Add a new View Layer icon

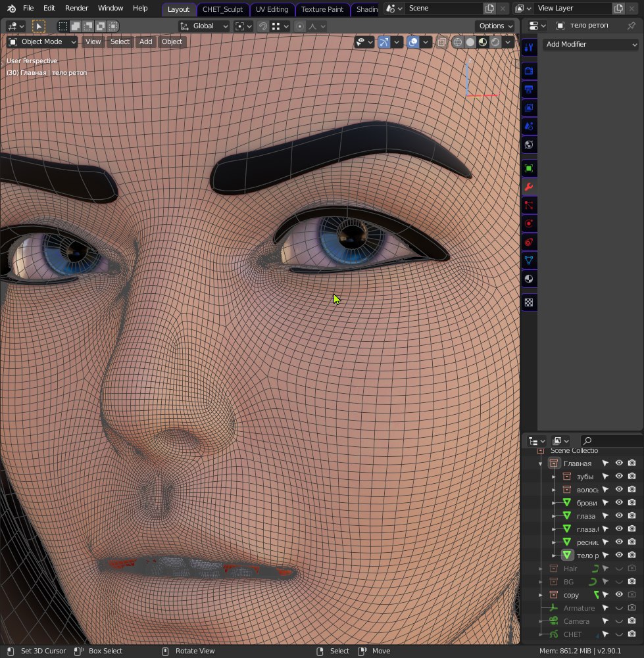point(618,9)
